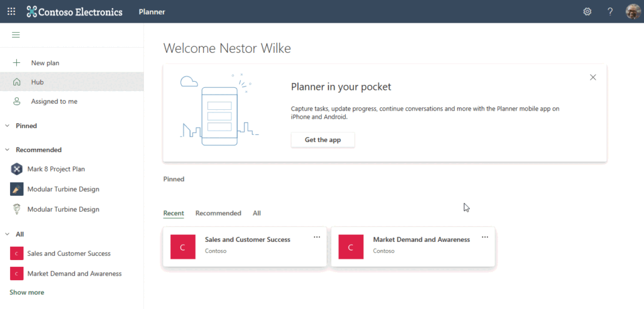
Task: Click the first Modular Turbine Design dark icon
Action: pos(16,189)
